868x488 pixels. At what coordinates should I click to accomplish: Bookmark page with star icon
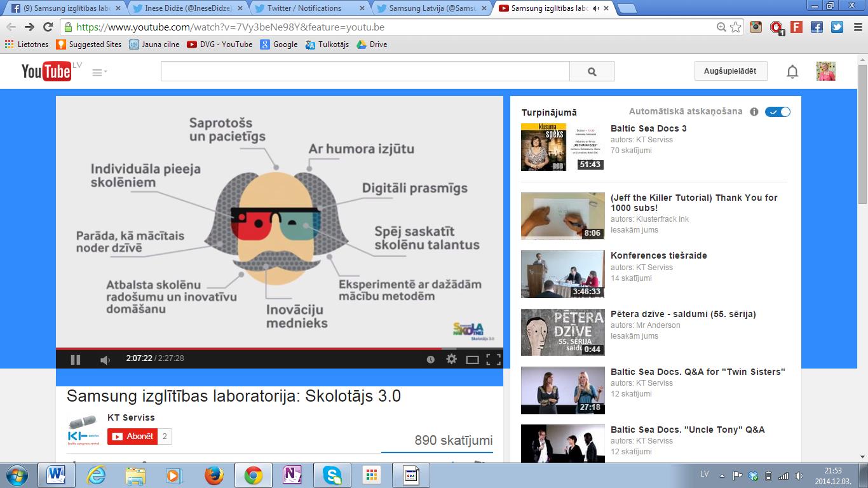click(736, 27)
